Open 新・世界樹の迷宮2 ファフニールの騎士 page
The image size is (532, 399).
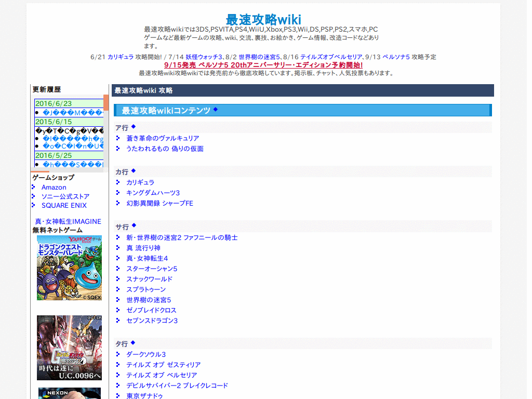[x=182, y=237]
